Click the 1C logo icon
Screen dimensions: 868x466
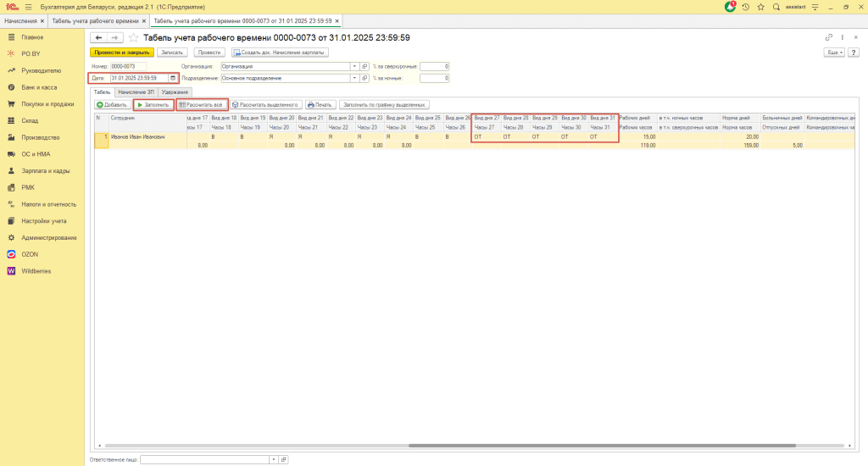(x=12, y=7)
